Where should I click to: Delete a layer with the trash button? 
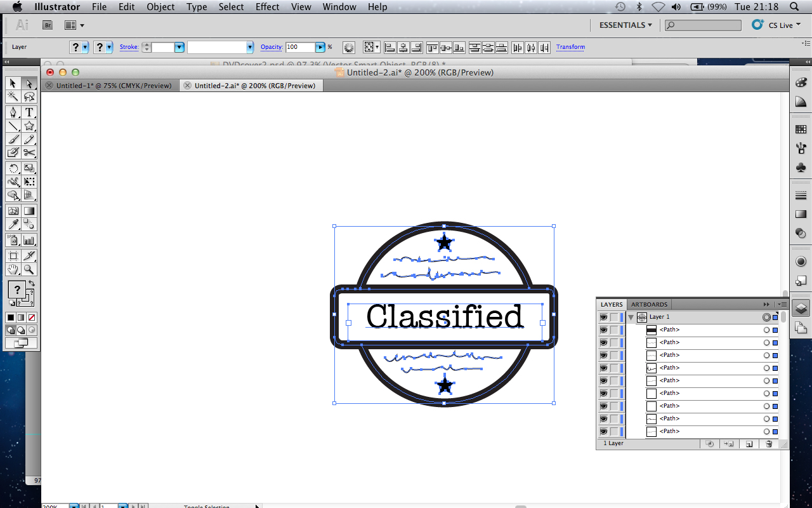(x=769, y=444)
